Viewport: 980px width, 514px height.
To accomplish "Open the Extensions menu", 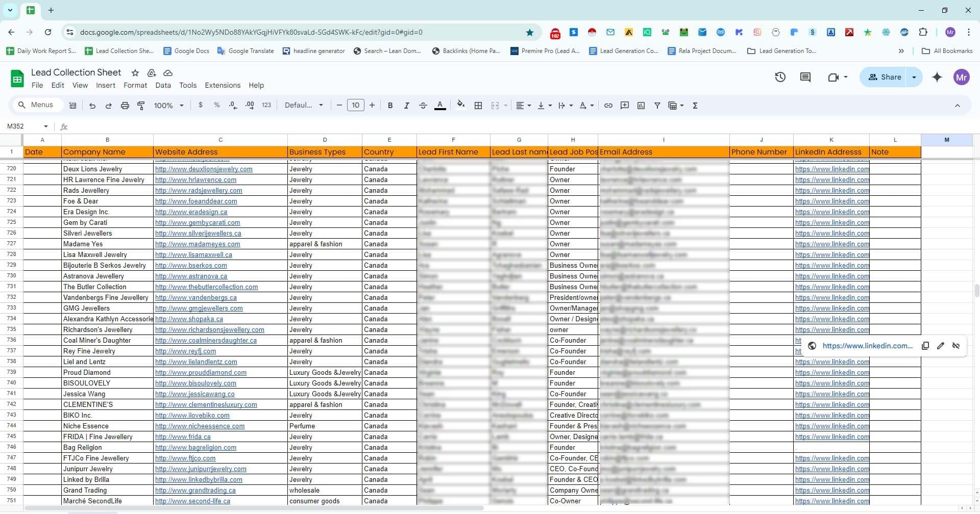I will (223, 85).
